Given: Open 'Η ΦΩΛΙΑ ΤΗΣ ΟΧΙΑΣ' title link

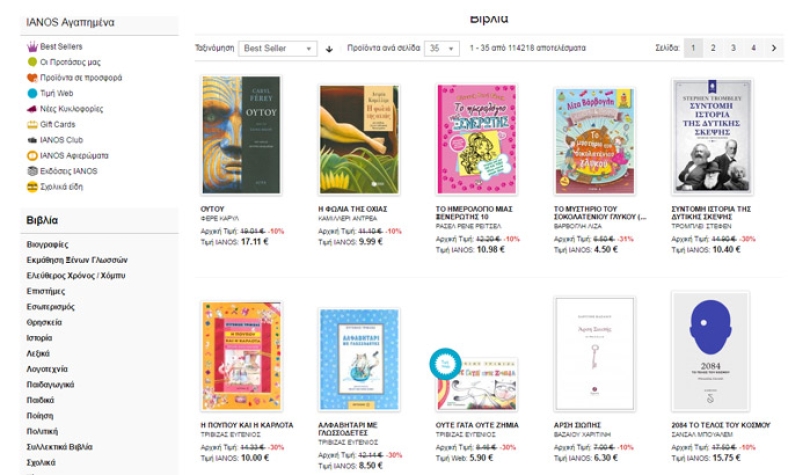Looking at the screenshot, I should [x=352, y=209].
